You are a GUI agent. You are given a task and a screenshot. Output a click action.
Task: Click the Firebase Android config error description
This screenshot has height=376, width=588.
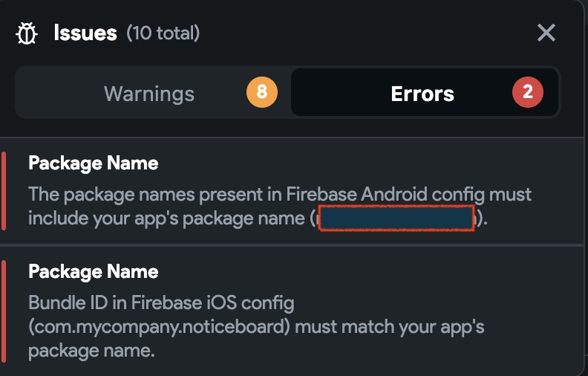(280, 206)
